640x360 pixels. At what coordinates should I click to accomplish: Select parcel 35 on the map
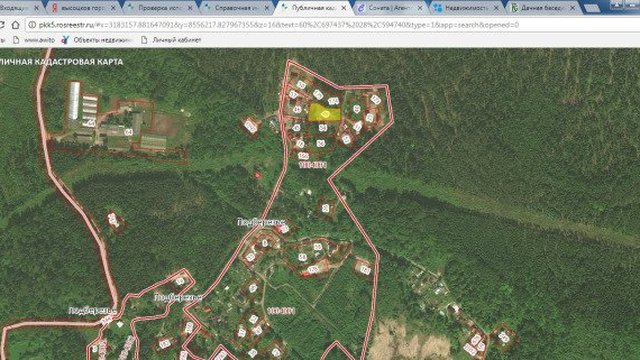[301, 85]
